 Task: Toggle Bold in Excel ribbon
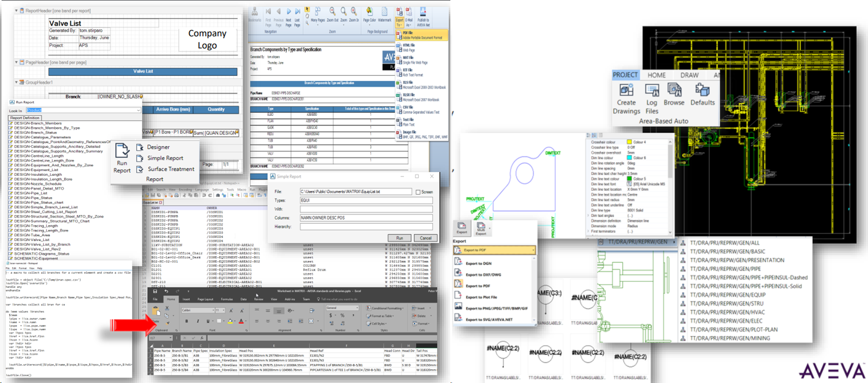tap(186, 321)
